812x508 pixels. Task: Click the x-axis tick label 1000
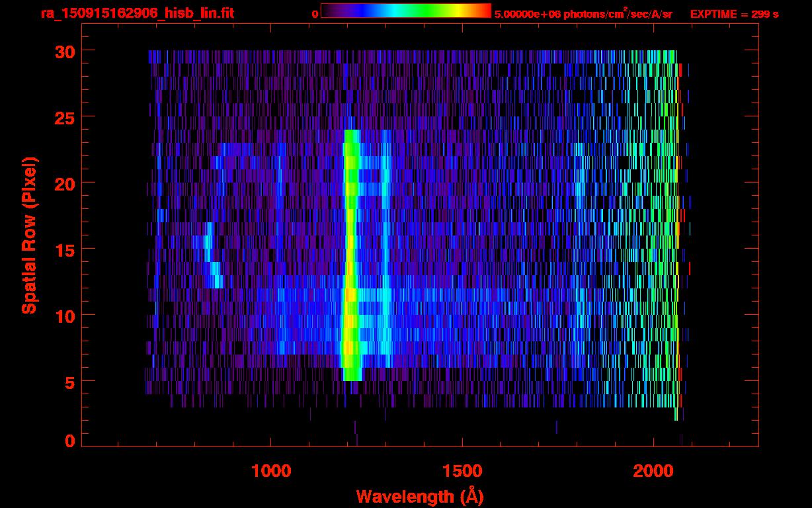coord(272,471)
